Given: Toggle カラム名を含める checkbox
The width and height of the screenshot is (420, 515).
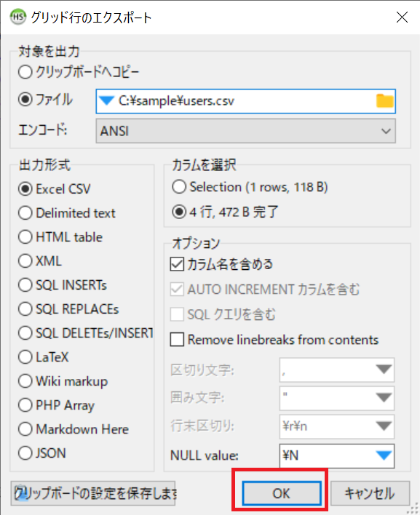Looking at the screenshot, I should [x=177, y=264].
